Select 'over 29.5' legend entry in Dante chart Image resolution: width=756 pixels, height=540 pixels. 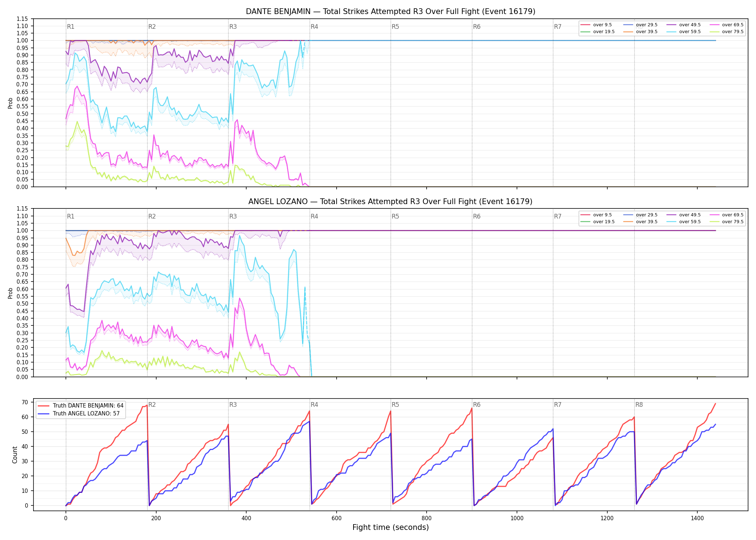pyautogui.click(x=640, y=25)
